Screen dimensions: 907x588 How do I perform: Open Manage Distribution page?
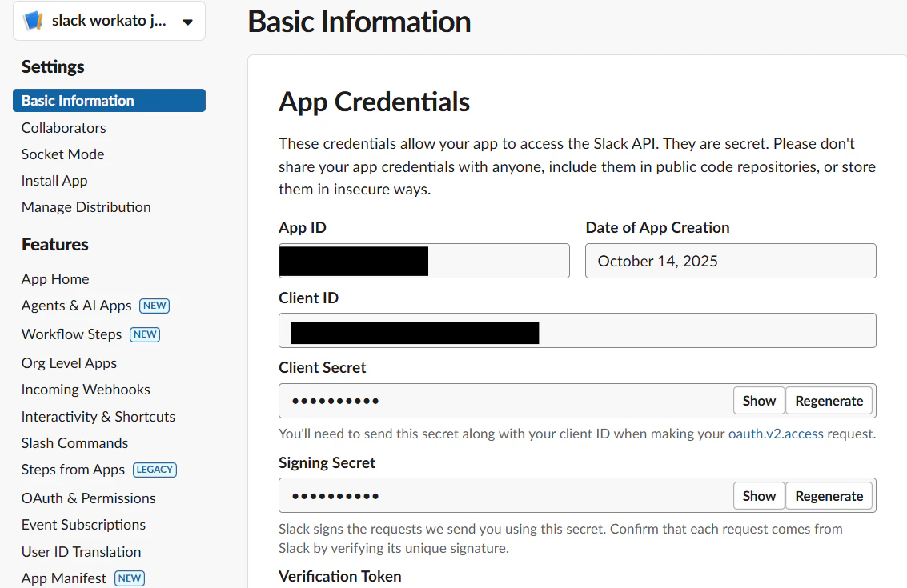86,207
